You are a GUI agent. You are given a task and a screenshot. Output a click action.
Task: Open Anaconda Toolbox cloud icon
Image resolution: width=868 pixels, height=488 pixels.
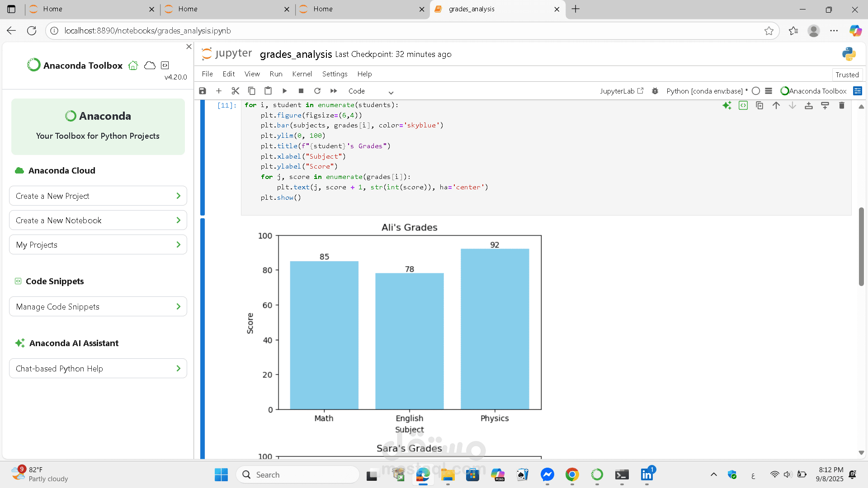(150, 66)
